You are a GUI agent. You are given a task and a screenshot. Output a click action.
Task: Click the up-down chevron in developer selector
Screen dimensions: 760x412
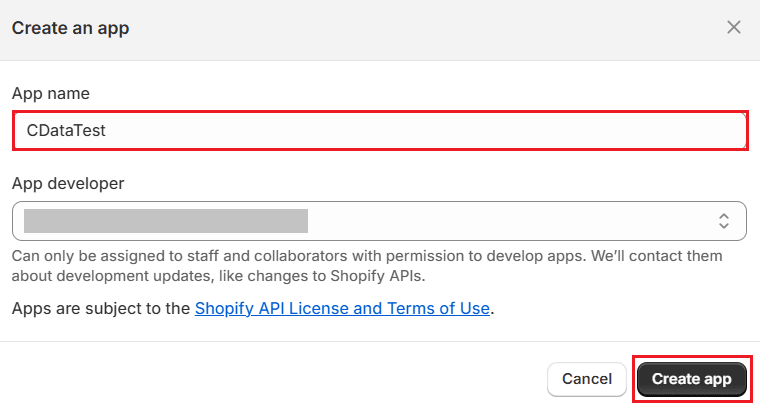click(x=724, y=220)
